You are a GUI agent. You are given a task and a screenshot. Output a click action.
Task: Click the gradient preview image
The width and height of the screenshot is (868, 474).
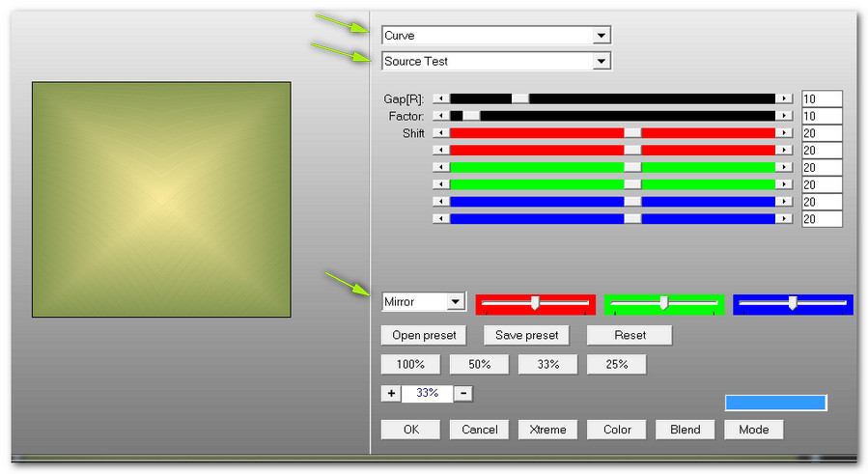(x=161, y=199)
